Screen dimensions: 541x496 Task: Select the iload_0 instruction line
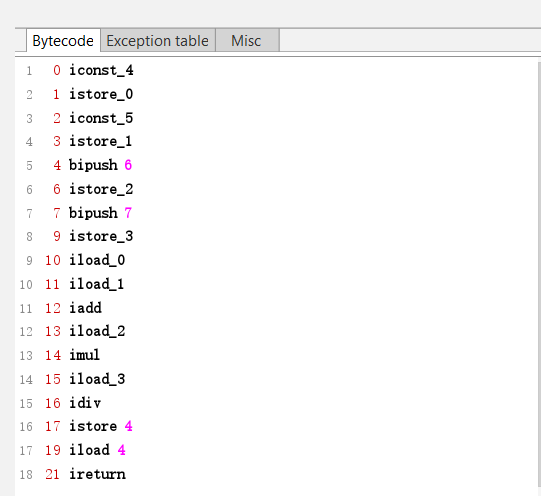(x=97, y=260)
